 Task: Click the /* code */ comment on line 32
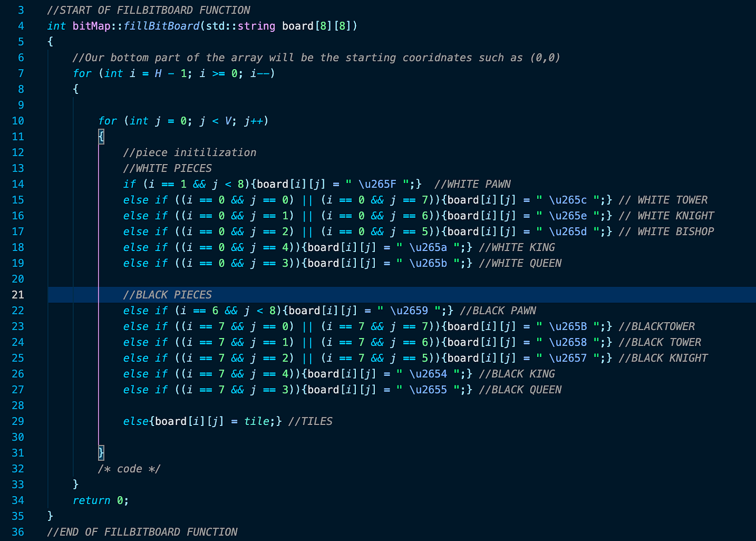tap(129, 469)
